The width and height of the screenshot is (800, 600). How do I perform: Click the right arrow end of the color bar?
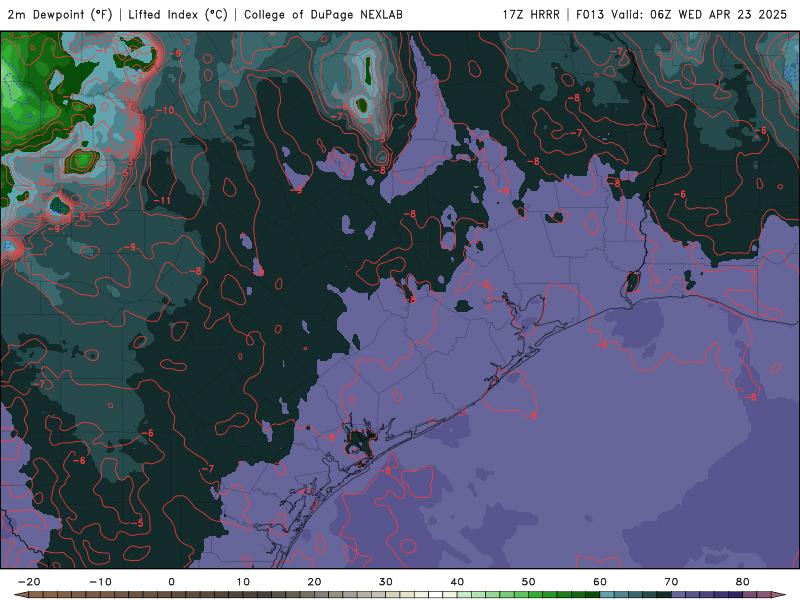[x=779, y=595]
